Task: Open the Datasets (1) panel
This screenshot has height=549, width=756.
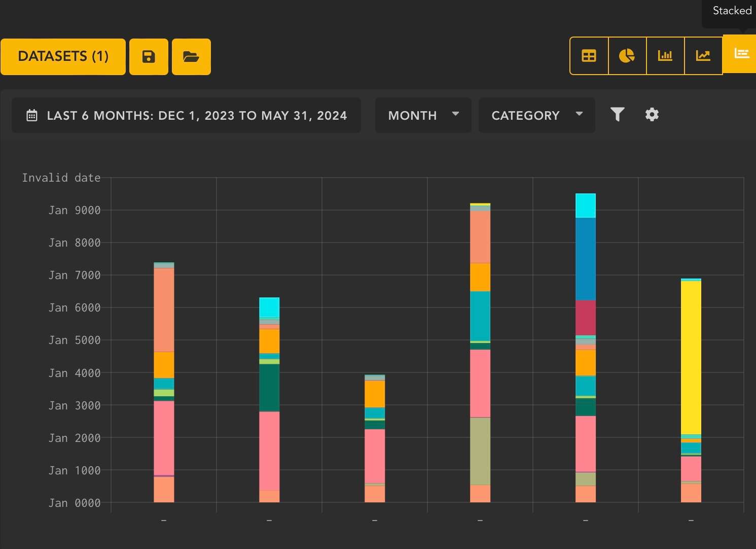Action: 63,56
